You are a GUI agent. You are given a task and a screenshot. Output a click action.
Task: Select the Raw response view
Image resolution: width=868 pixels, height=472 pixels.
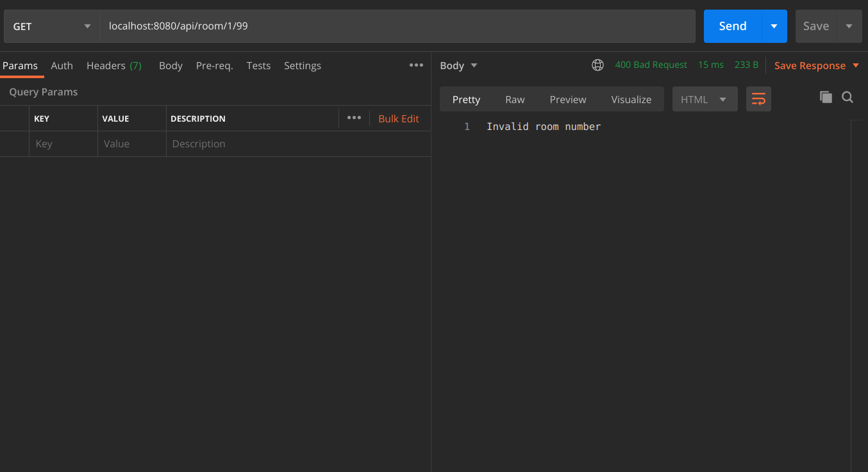(515, 99)
